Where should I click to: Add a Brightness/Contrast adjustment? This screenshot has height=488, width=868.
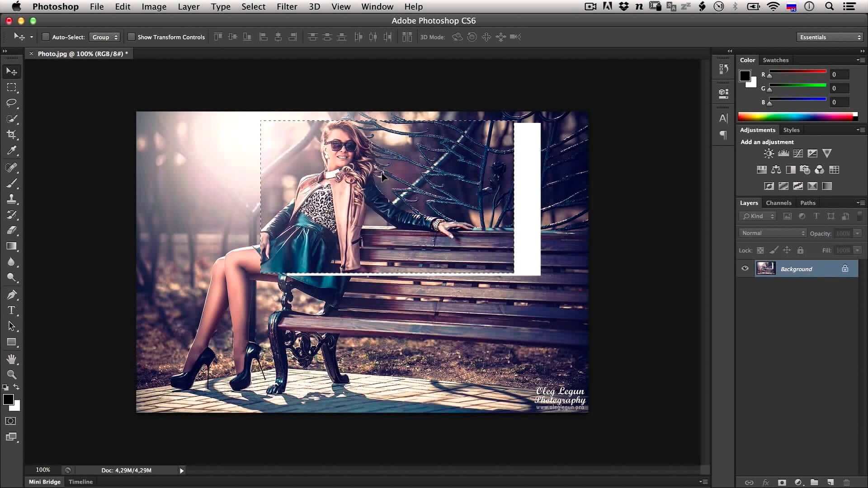tap(769, 154)
